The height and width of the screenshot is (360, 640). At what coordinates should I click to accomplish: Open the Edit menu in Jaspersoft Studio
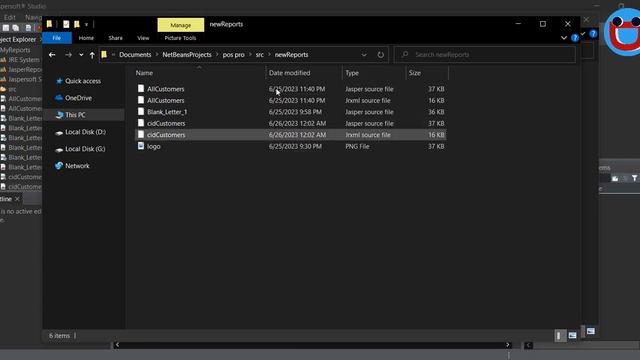coord(10,17)
